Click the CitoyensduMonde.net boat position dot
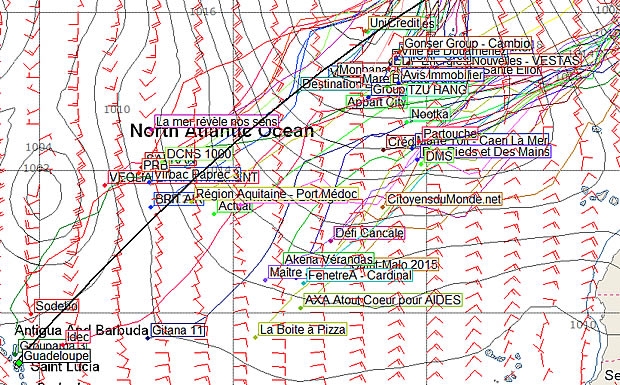Screen dimensions: 620x385 [x=382, y=207]
